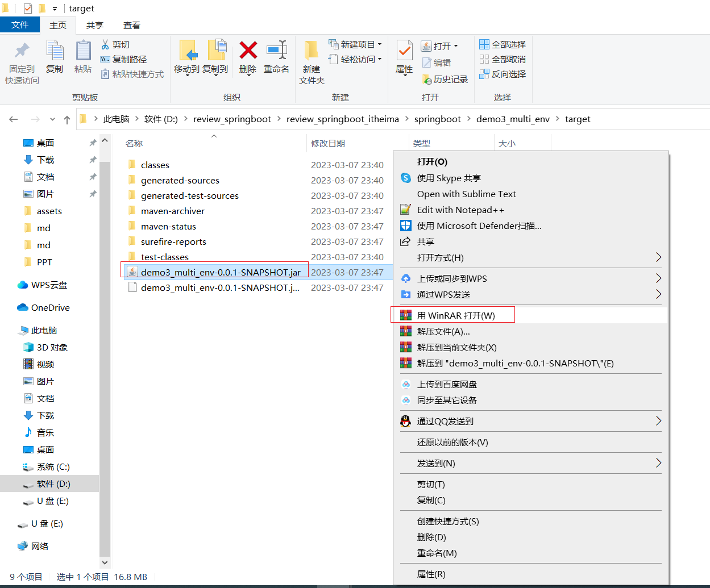This screenshot has height=588, width=710.
Task: Click demo3_multi_env breadcrumb in address bar
Action: click(x=513, y=119)
